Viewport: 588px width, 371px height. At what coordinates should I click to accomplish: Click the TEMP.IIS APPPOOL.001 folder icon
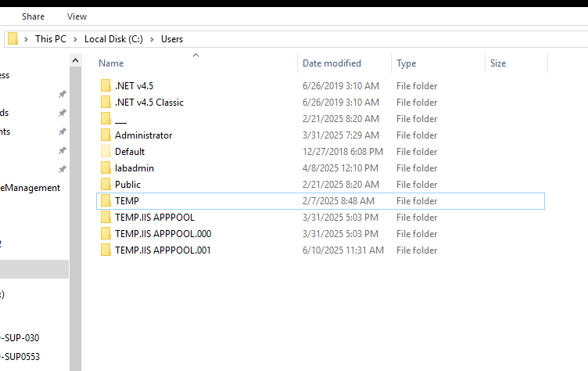[106, 250]
